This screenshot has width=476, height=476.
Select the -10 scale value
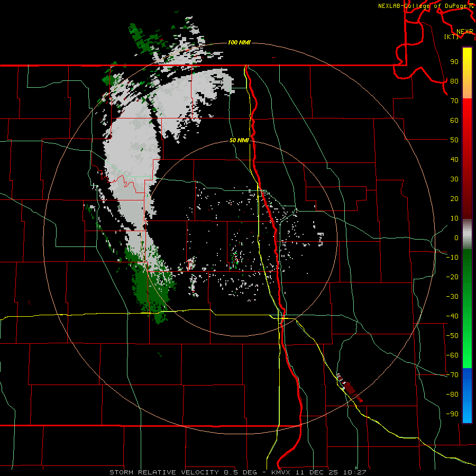click(x=452, y=258)
